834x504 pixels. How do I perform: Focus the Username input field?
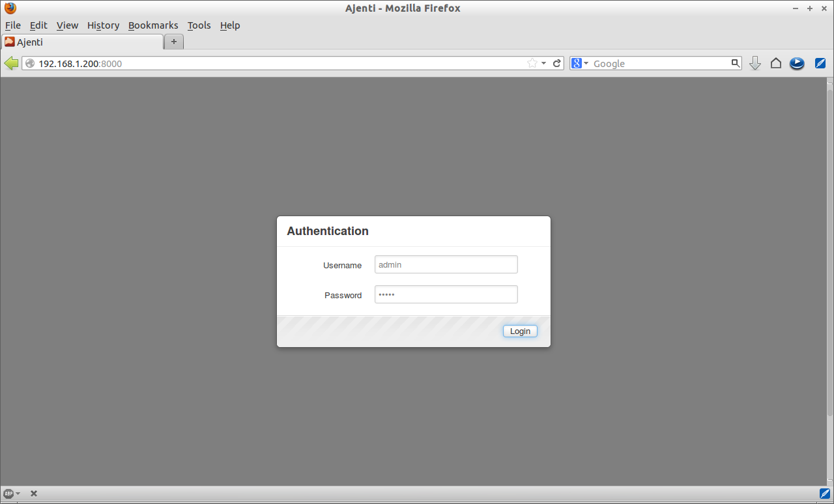tap(446, 264)
